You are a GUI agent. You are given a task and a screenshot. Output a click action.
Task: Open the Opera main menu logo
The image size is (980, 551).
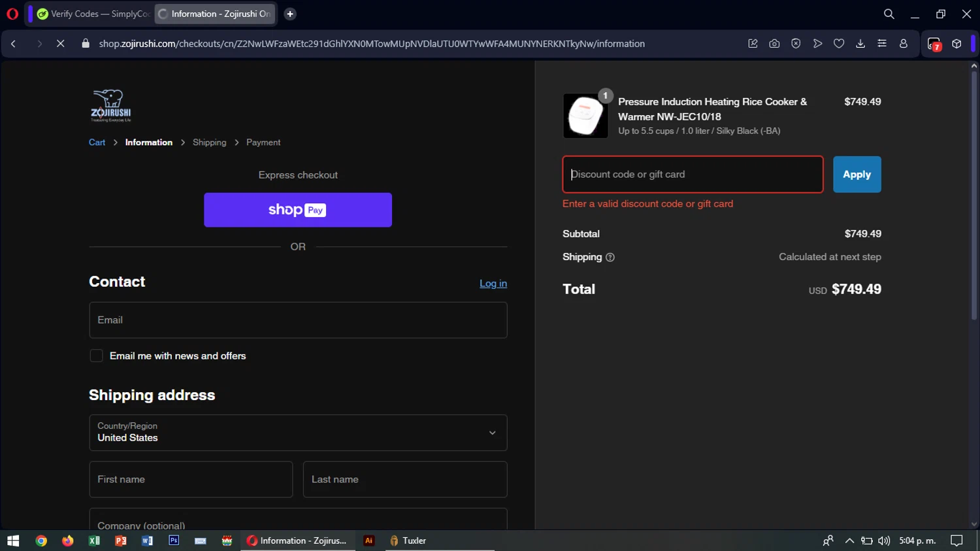12,14
